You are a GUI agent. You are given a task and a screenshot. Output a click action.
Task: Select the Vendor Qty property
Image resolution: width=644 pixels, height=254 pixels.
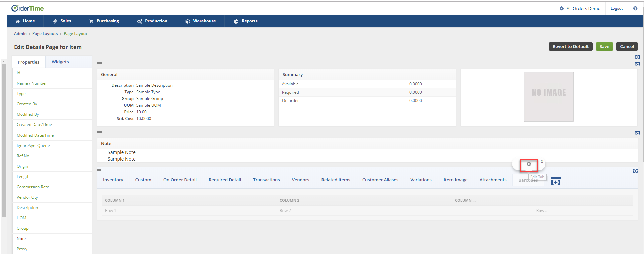pyautogui.click(x=52, y=197)
